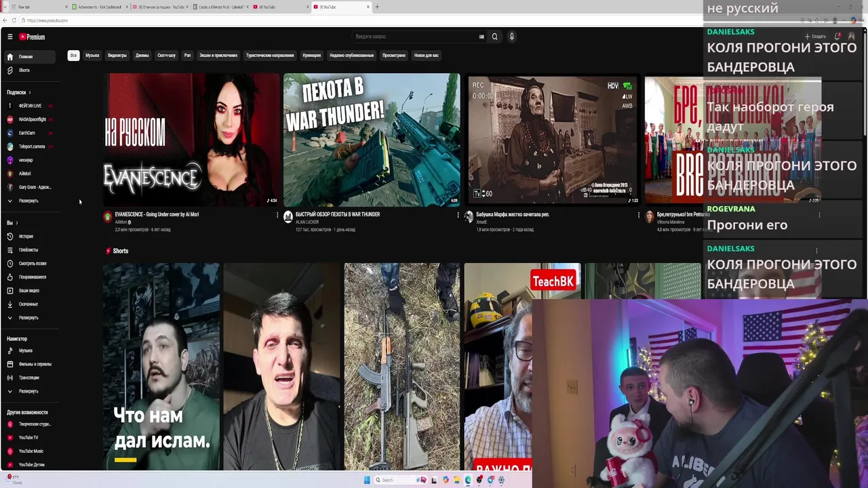This screenshot has height=488, width=868.
Task: Switch to the New tab browser tab
Action: tap(39, 7)
